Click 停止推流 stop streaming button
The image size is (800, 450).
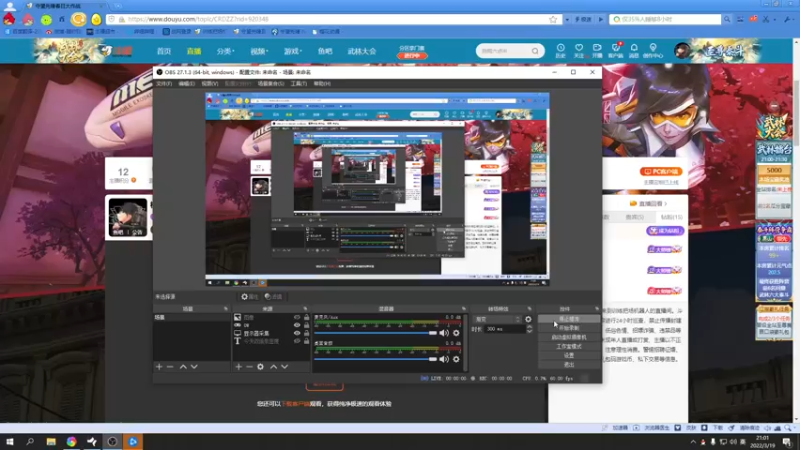569,319
